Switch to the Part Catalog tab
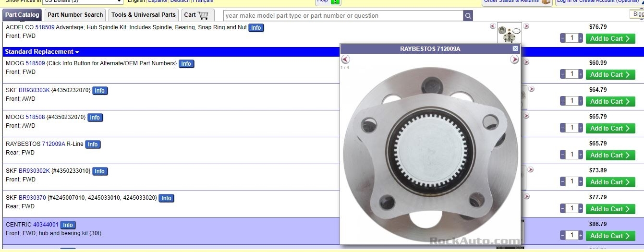 [22, 15]
